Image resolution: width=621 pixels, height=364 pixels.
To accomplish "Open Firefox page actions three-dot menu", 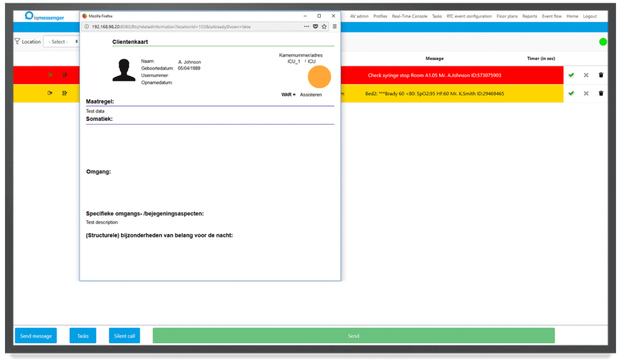I will (x=306, y=26).
